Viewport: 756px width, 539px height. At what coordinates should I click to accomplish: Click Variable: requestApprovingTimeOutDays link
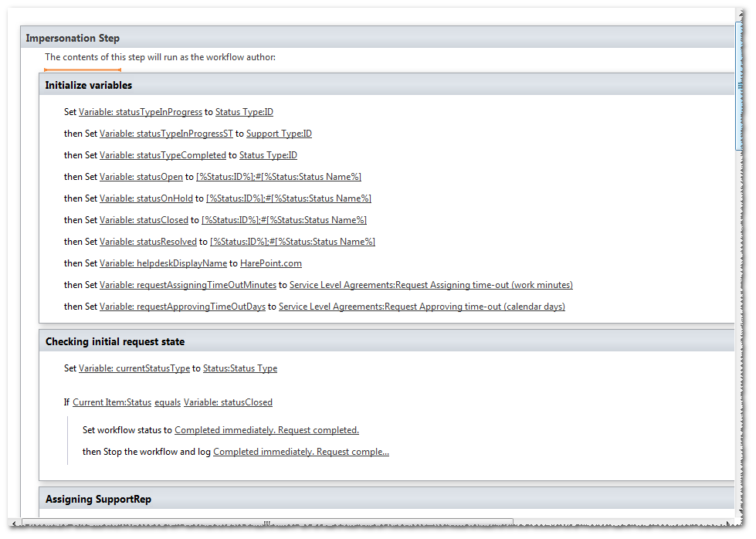(182, 307)
